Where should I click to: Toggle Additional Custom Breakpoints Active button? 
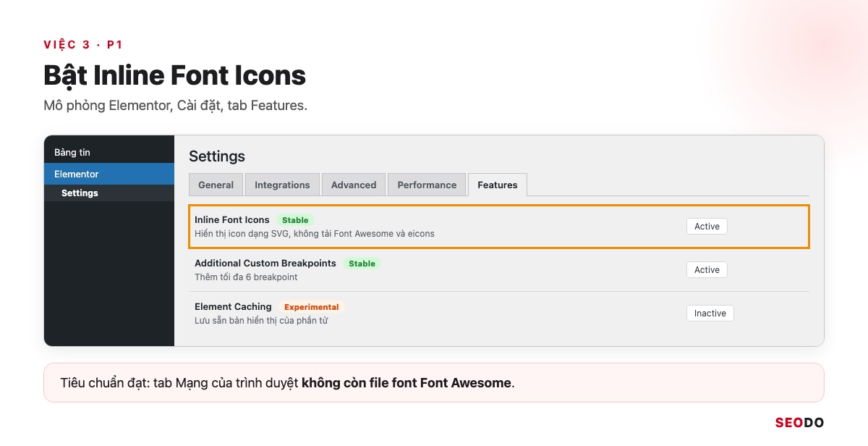pos(707,270)
